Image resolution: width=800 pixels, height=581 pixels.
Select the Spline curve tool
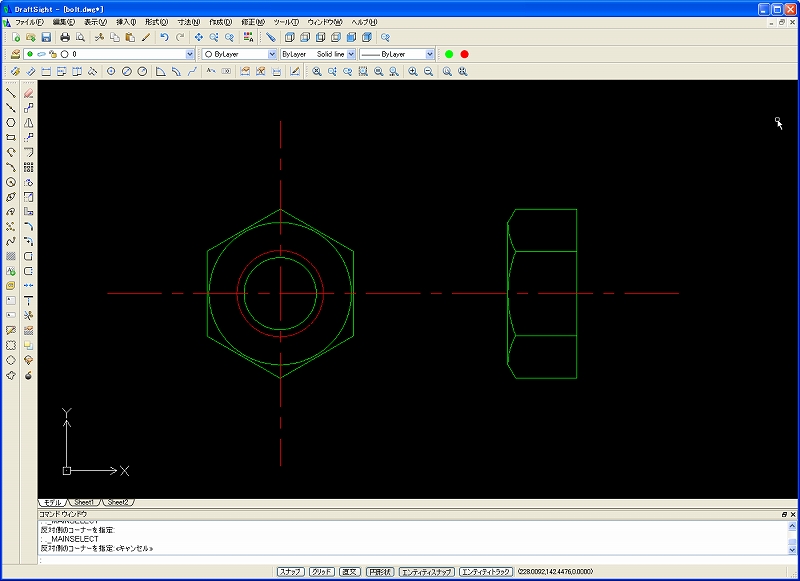[10, 241]
